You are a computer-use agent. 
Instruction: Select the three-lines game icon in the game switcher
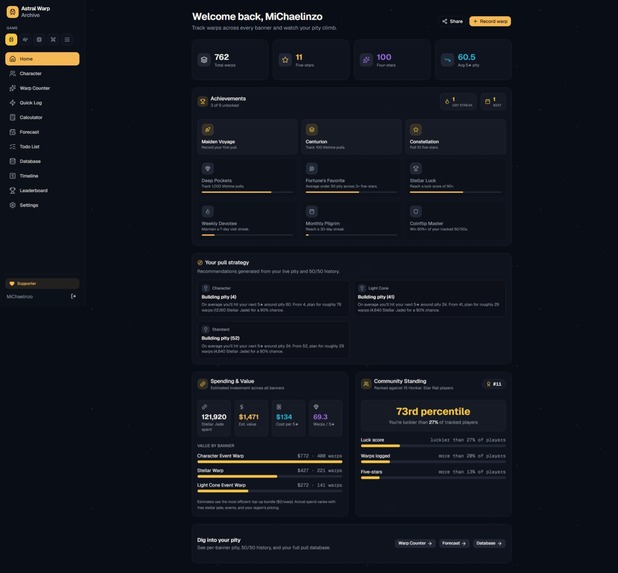pos(67,39)
